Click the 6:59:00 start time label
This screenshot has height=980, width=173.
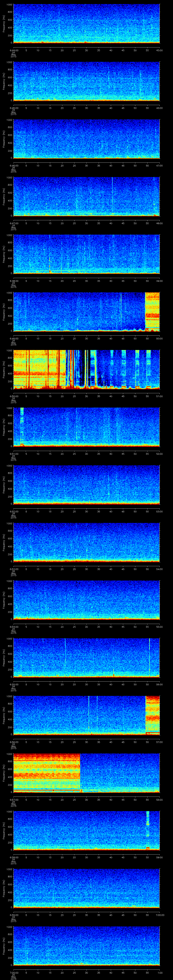click(14, 915)
